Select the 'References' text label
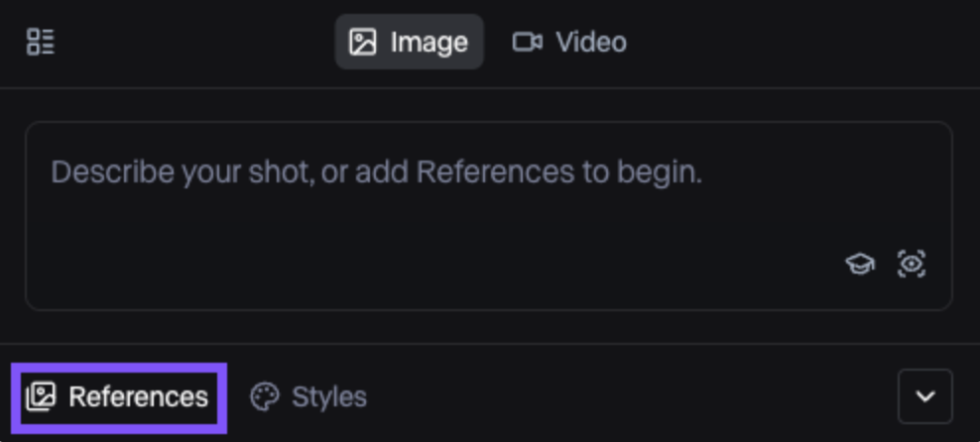Screen dimensions: 980x442 (x=138, y=397)
